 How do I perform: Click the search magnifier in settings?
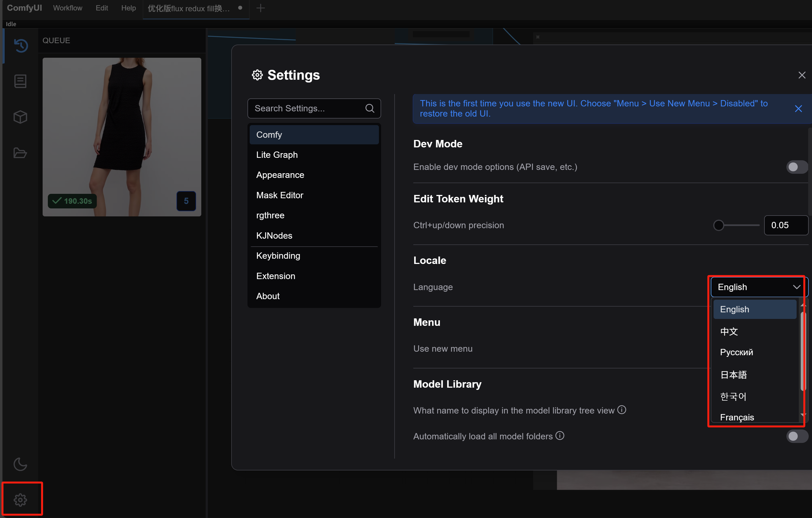(x=370, y=108)
